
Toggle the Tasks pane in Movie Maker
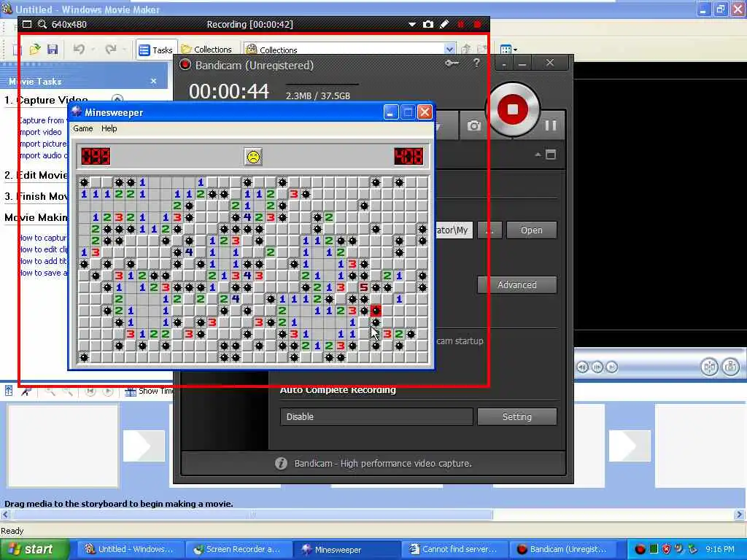click(156, 50)
